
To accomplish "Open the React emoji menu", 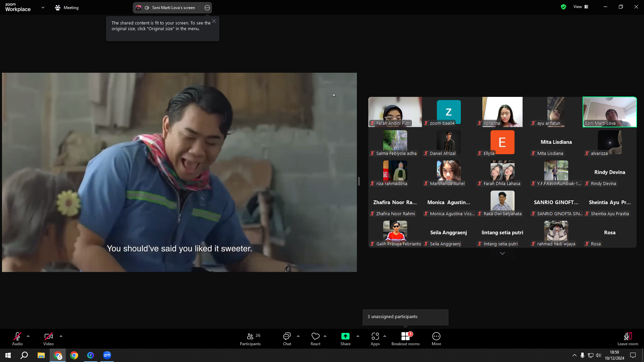I will [x=315, y=339].
